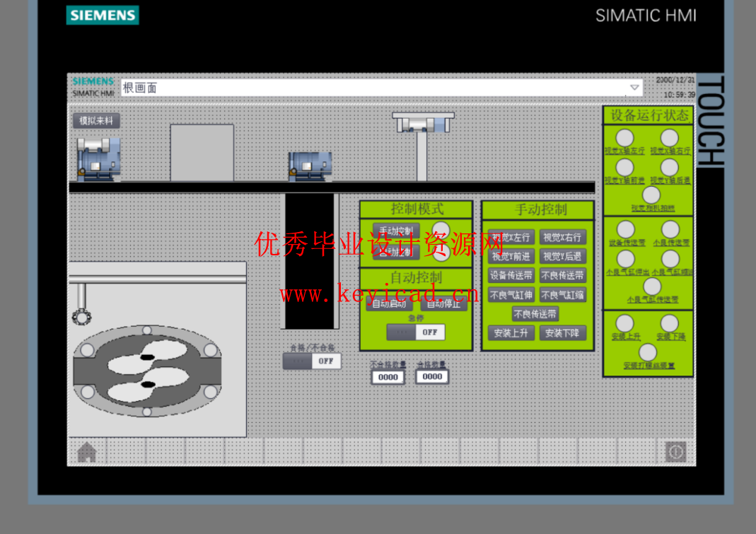Click the 安装上升 manual button

pyautogui.click(x=511, y=333)
